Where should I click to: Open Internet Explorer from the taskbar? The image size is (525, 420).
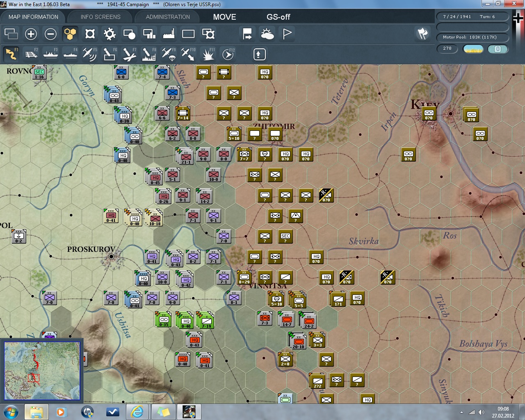[137, 411]
